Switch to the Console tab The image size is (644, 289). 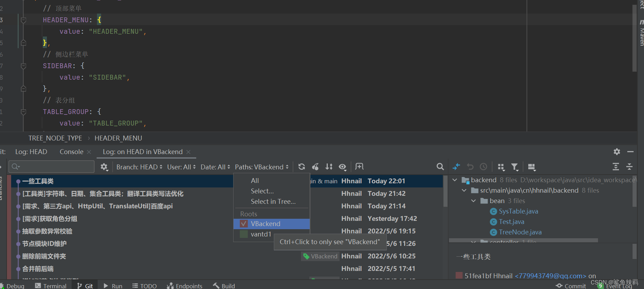coord(72,152)
